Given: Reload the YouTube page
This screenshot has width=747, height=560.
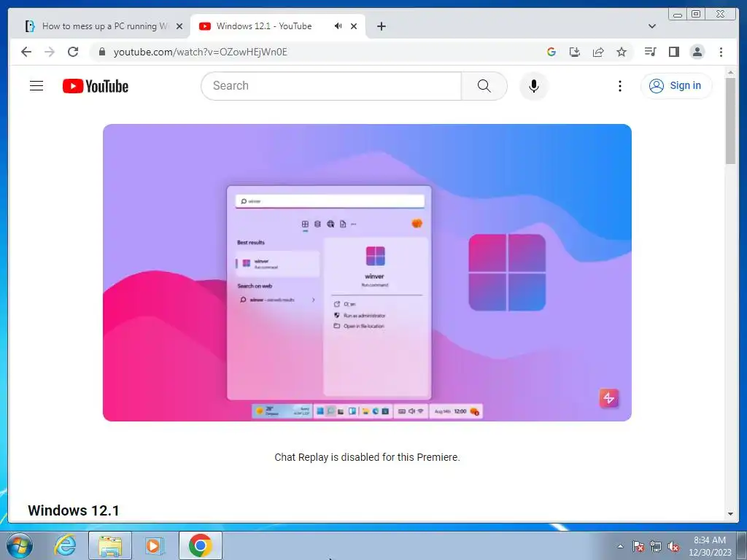Looking at the screenshot, I should (x=73, y=52).
